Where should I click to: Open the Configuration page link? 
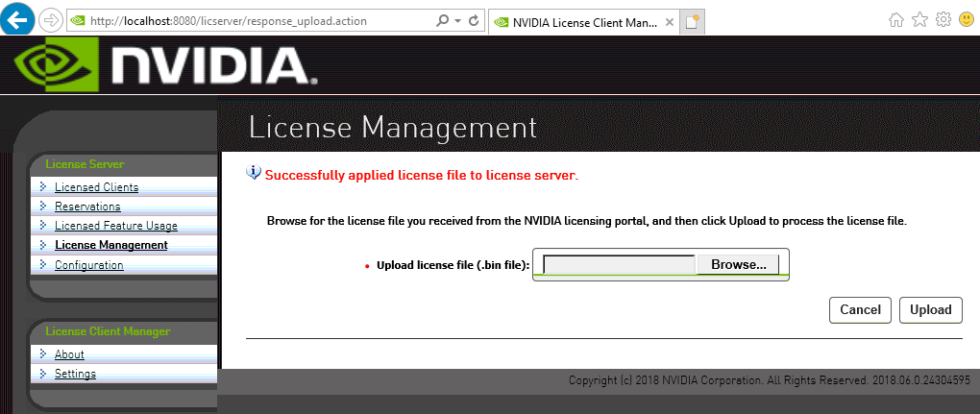[x=88, y=265]
